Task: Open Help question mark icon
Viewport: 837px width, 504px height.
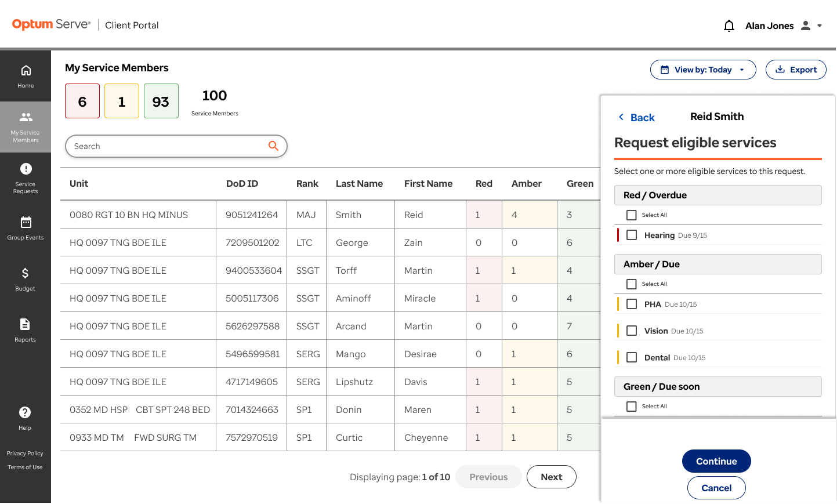Action: pyautogui.click(x=25, y=412)
